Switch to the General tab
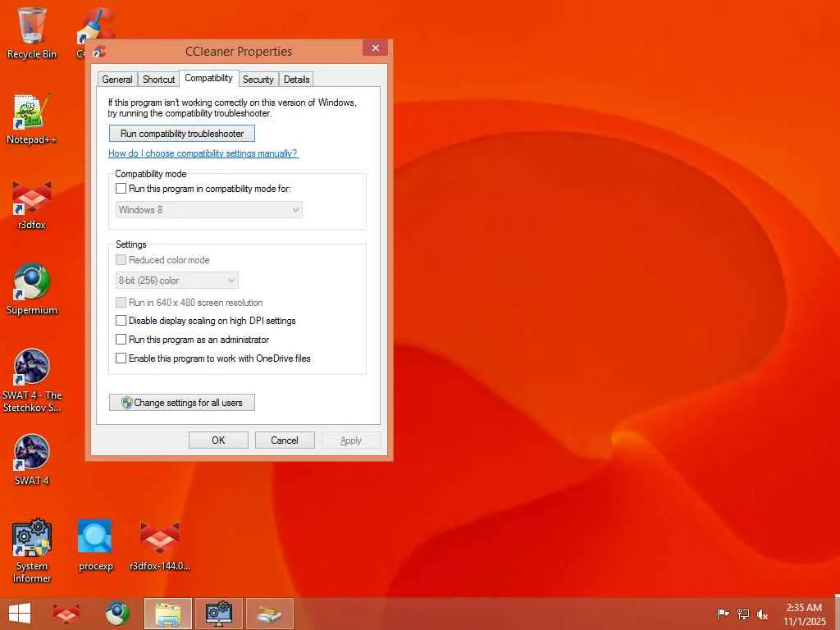Image resolution: width=840 pixels, height=630 pixels. coord(116,80)
